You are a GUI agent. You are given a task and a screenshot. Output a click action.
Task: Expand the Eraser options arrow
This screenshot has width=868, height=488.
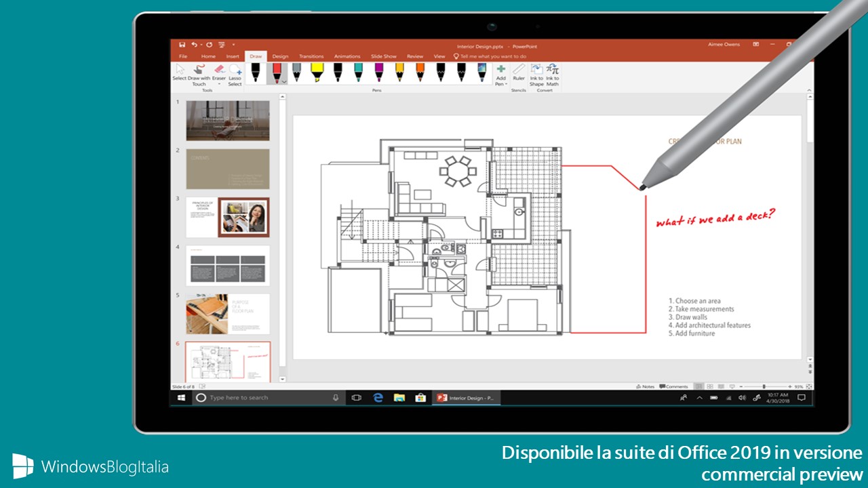click(x=219, y=84)
